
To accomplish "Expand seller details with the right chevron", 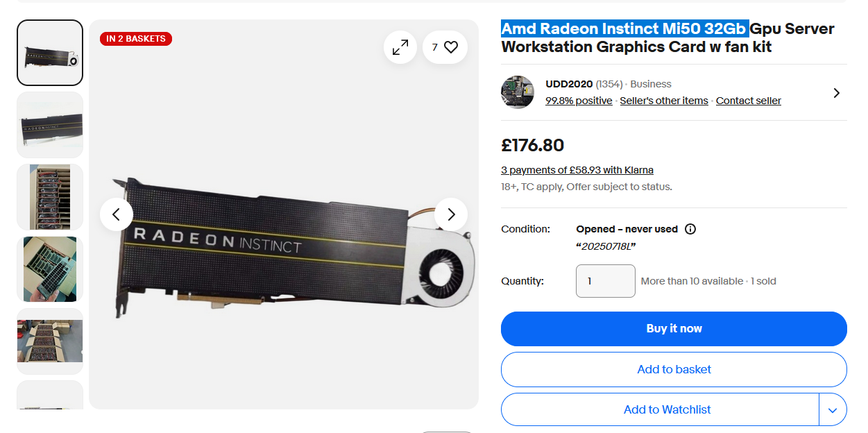I will [x=836, y=92].
